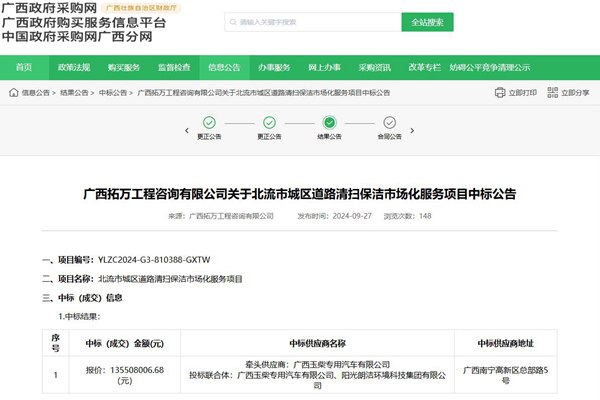Click the 中标公告 breadcrumb link

pos(112,93)
